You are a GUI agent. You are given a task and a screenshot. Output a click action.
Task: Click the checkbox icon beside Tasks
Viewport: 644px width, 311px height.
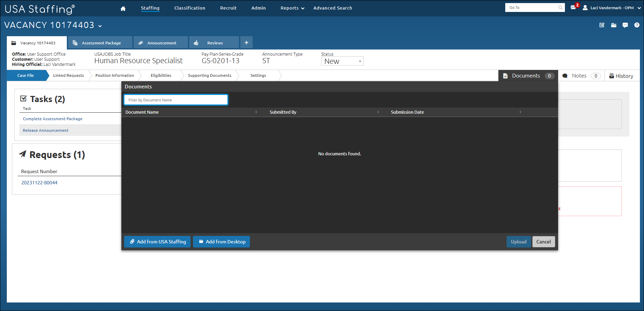tap(24, 99)
